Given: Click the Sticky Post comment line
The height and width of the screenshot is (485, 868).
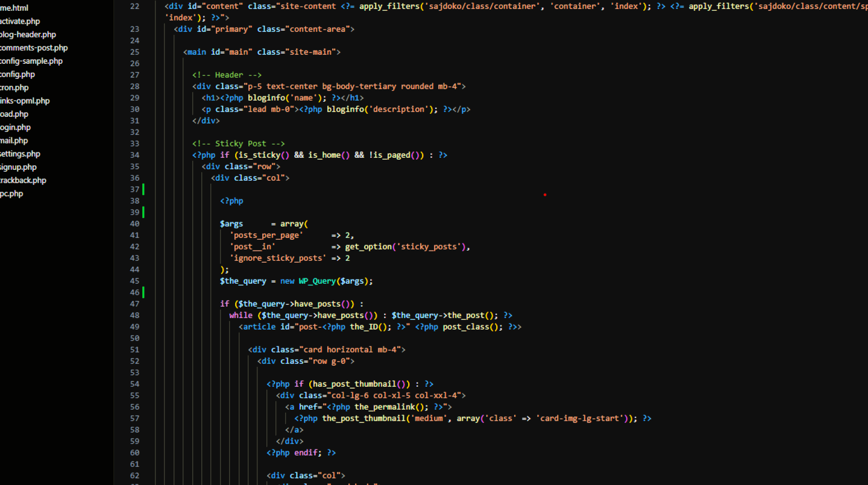Looking at the screenshot, I should tap(238, 143).
